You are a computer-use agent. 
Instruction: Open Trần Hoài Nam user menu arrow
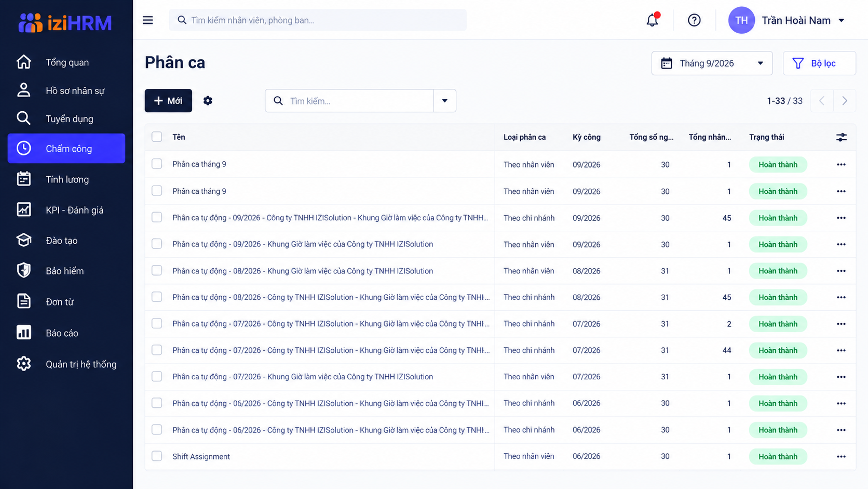pos(842,20)
